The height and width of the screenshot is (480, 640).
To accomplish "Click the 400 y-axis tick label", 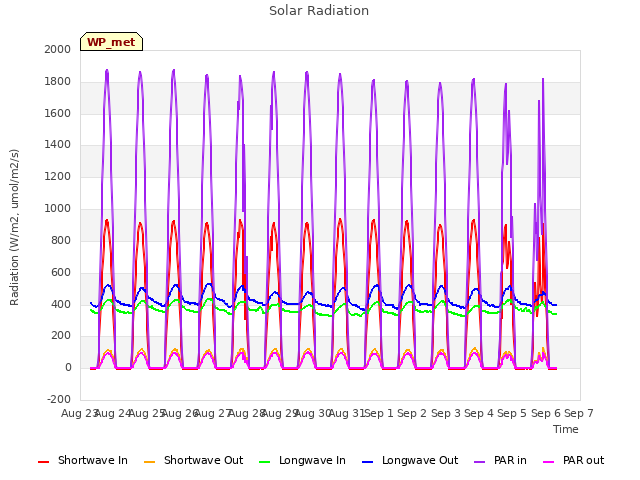I will (x=61, y=304).
